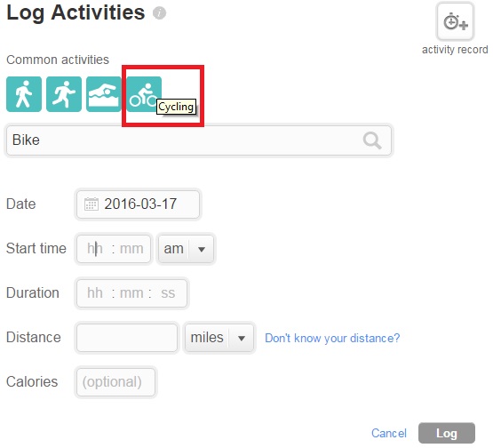
Task: Focus the Bike activity search field
Action: pyautogui.click(x=199, y=140)
